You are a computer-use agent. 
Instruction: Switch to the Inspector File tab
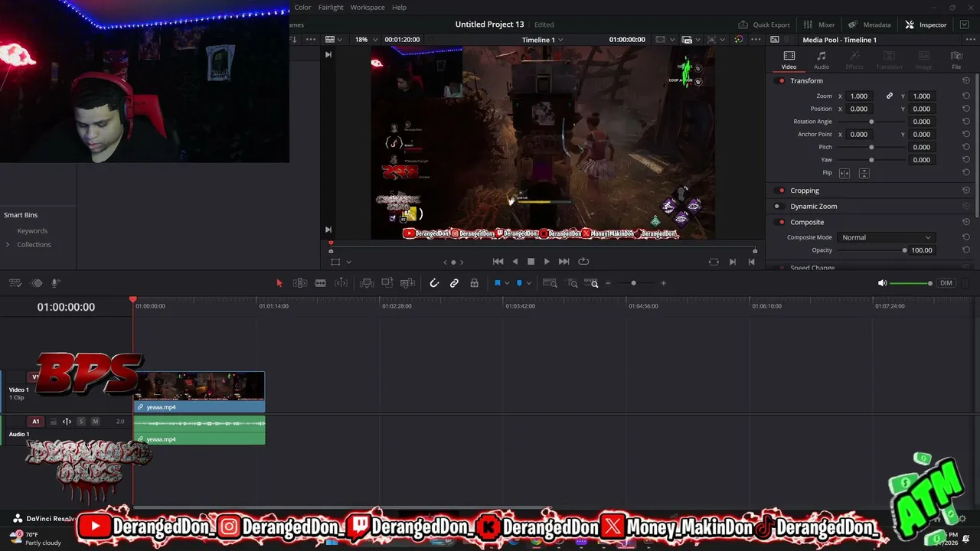tap(956, 60)
